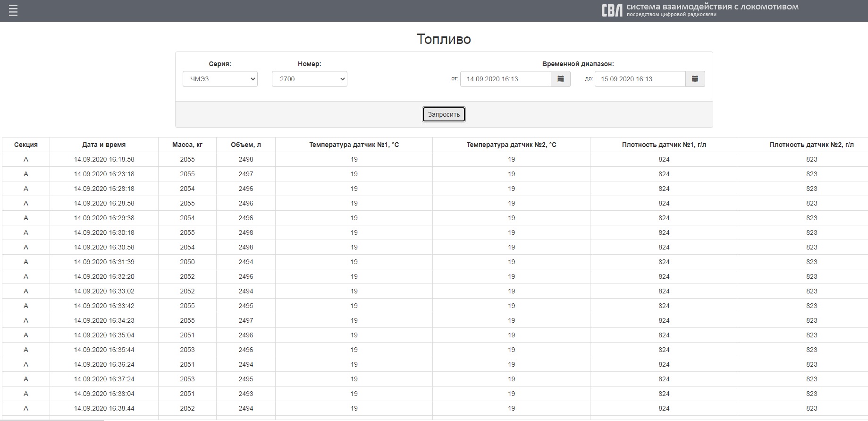Click the horizontal scrollbar at bottom

[52, 419]
